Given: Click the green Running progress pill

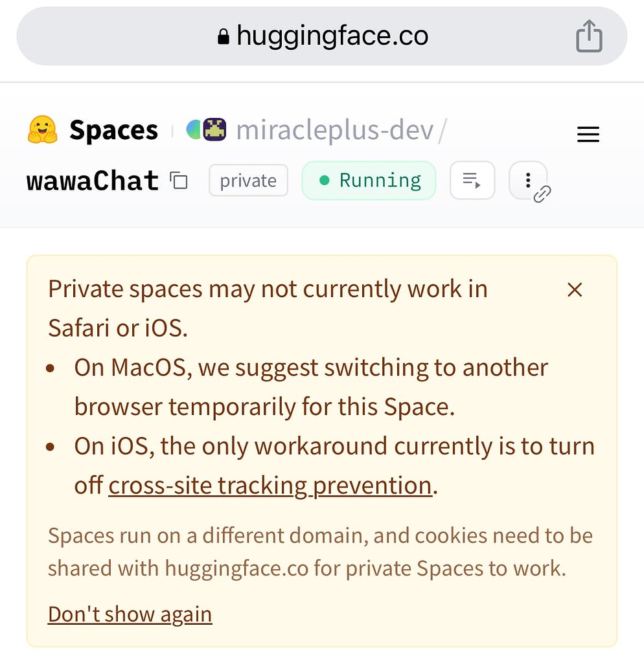Looking at the screenshot, I should point(369,181).
